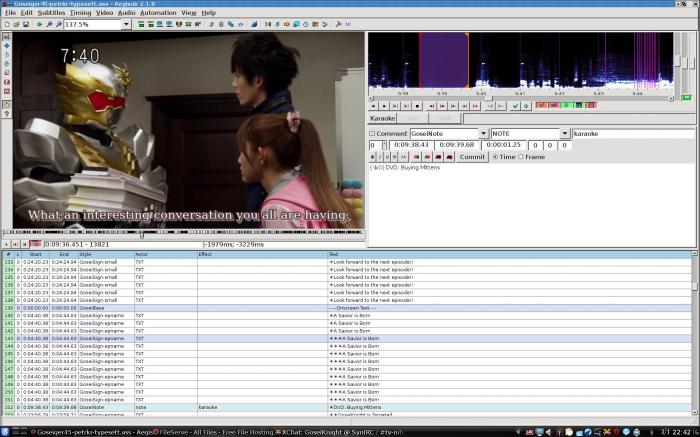Screen dimensions: 700x437
Task: Save the current subtitles file
Action: pyautogui.click(x=26, y=24)
